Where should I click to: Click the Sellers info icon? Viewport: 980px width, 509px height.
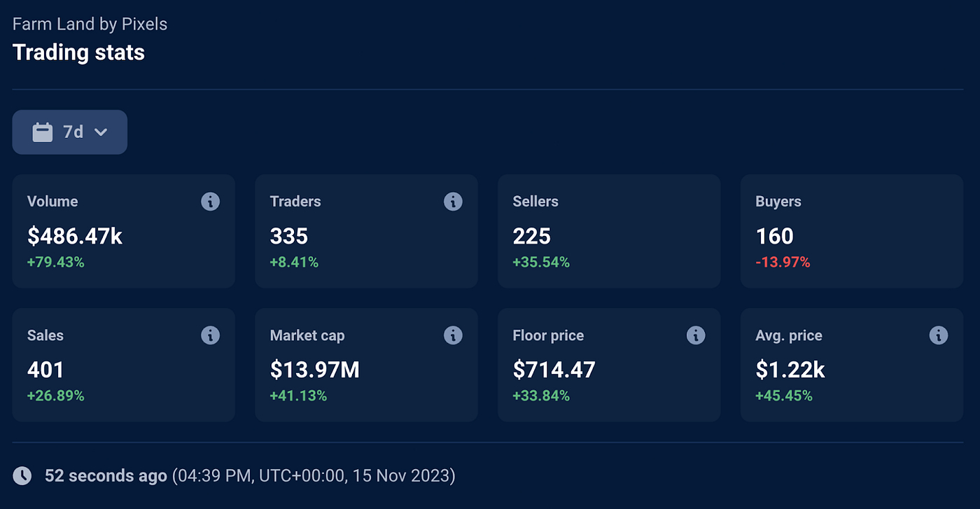click(x=696, y=202)
